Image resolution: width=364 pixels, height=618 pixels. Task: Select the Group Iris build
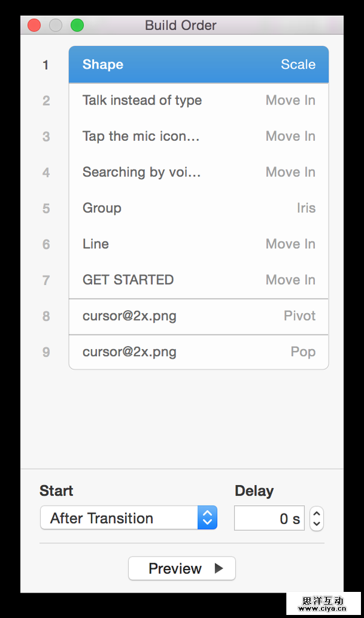198,208
